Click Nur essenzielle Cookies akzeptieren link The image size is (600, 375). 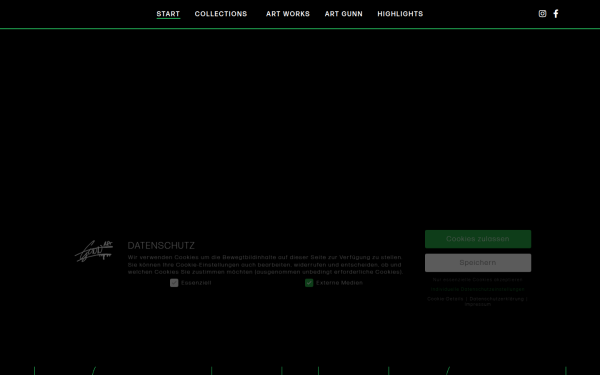pyautogui.click(x=478, y=280)
